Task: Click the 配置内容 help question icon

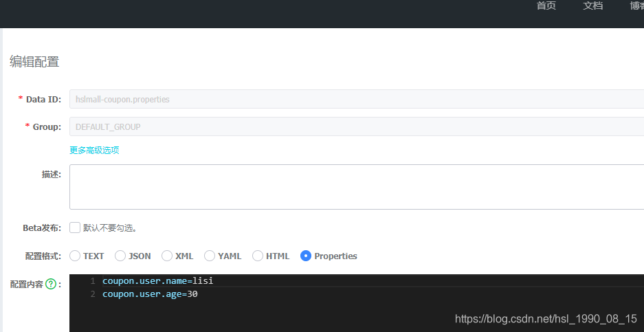Action: (51, 284)
